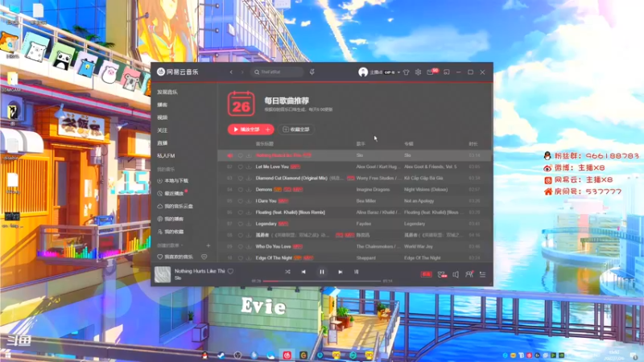
Task: Open the now-playing album cover thumbnail
Action: pyautogui.click(x=163, y=274)
